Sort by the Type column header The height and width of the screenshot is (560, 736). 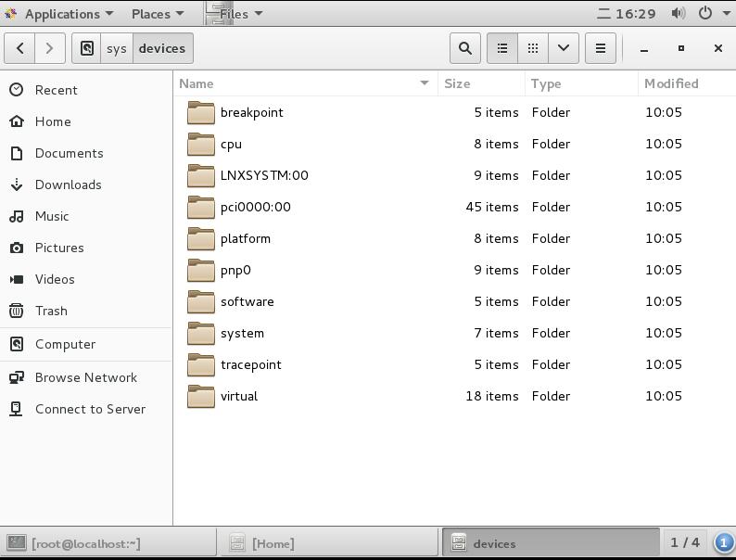coord(581,83)
